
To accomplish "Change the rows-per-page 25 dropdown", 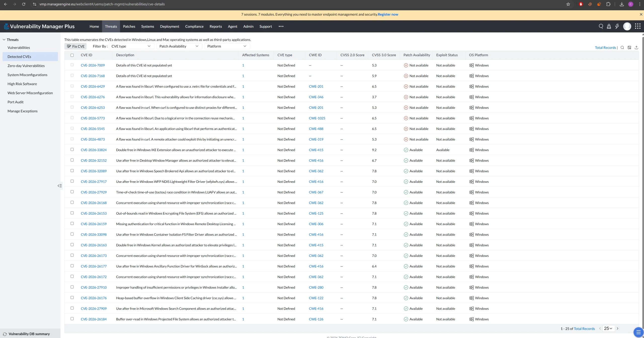I will pos(608,328).
